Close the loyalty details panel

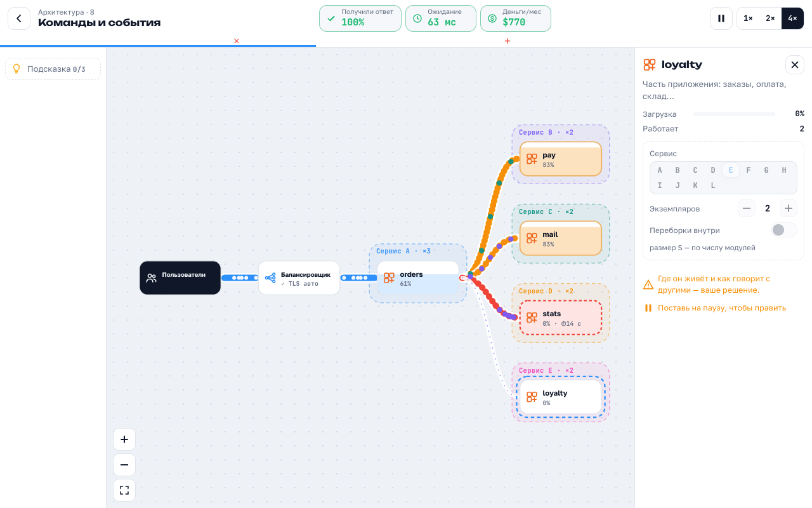pos(795,65)
